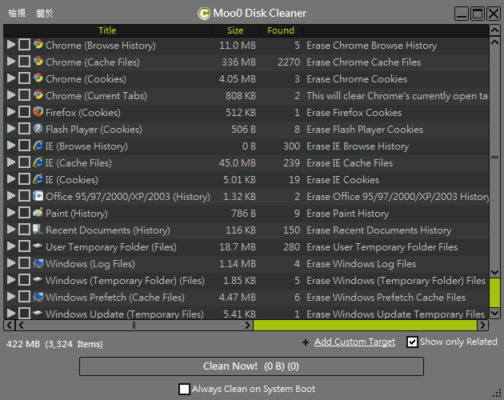Click the Chrome icon beside Cache Files
The image size is (504, 400).
[x=38, y=61]
